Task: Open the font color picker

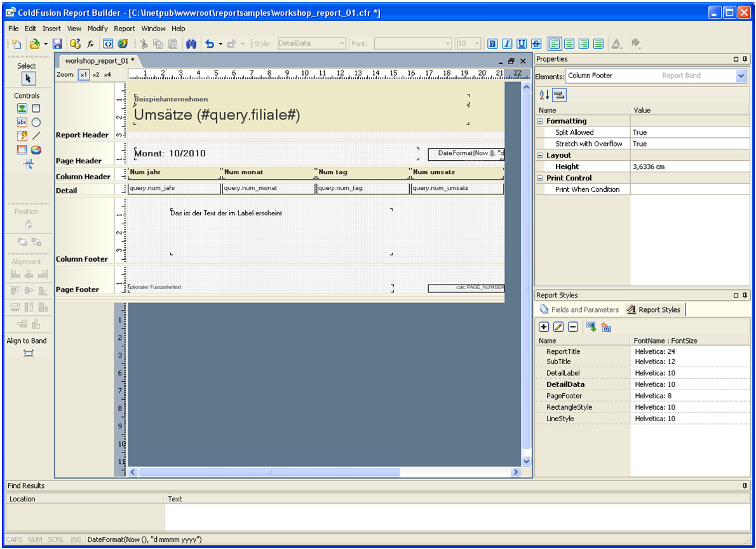Action: [617, 44]
